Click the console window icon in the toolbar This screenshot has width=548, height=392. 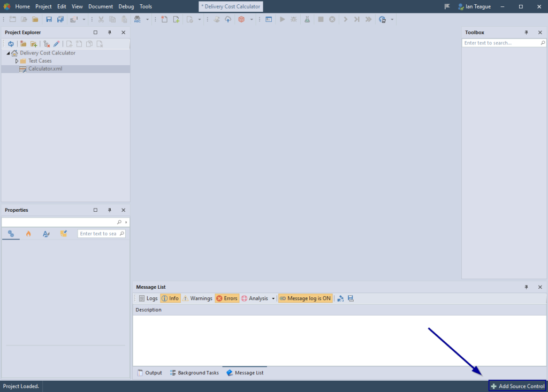(269, 20)
